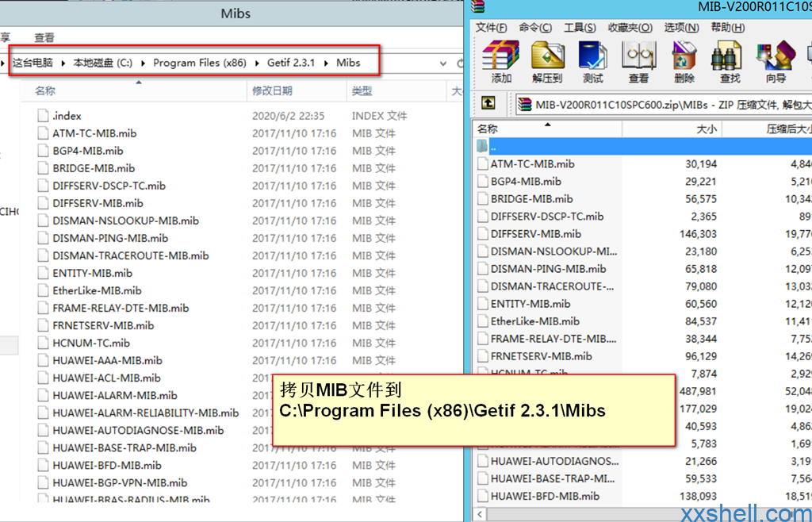Click the 查看 (View) toolbar icon in WinRAR
Viewport: 812px width, 522px height.
point(638,60)
